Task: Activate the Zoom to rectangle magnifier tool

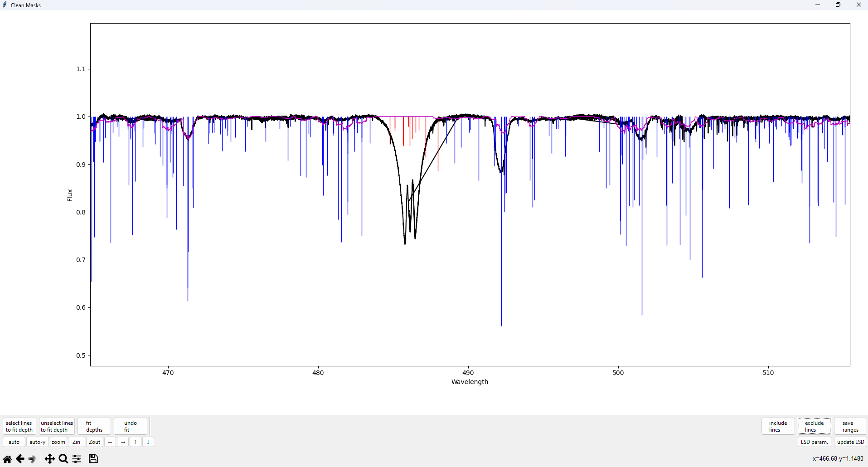Action: 63,459
